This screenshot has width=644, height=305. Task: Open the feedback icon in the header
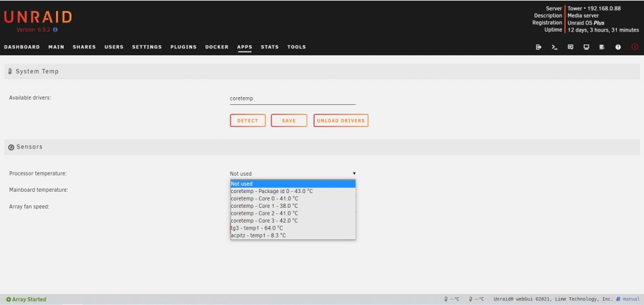click(571, 47)
